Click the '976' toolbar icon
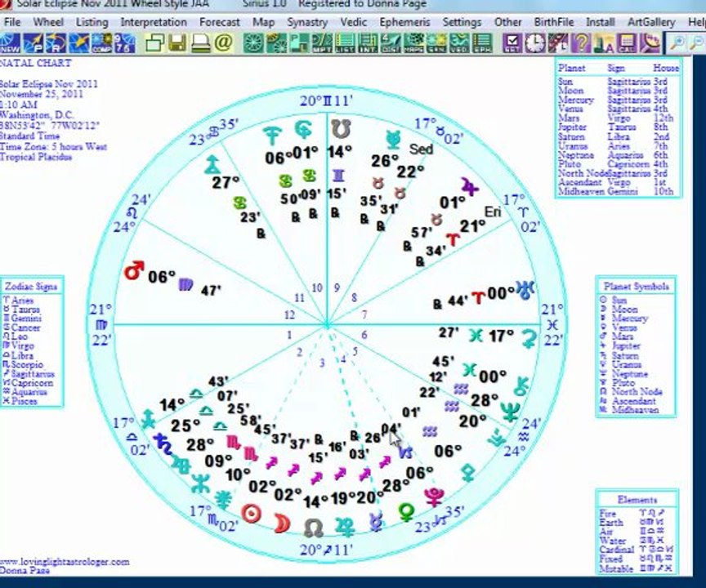The image size is (706, 588). coord(124,43)
